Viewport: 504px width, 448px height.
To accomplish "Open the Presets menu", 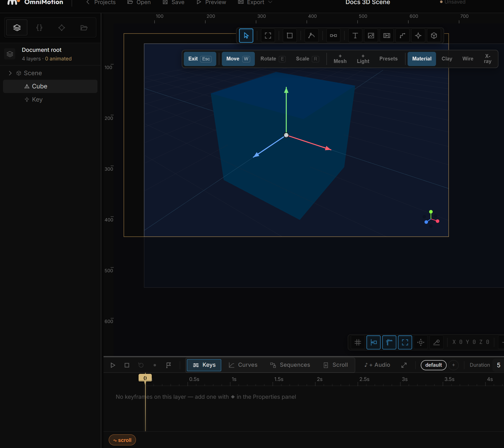I will click(x=388, y=59).
